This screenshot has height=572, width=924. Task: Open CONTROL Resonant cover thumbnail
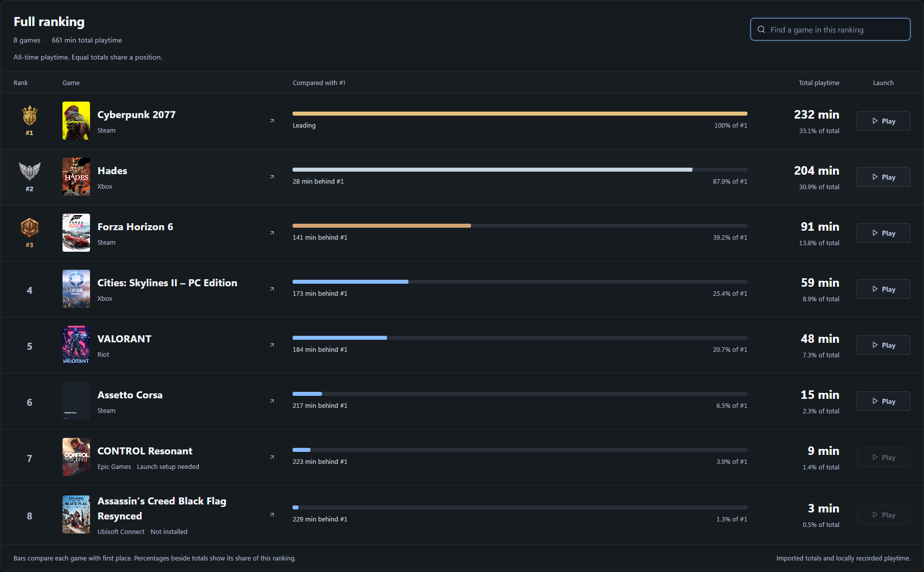click(x=76, y=457)
